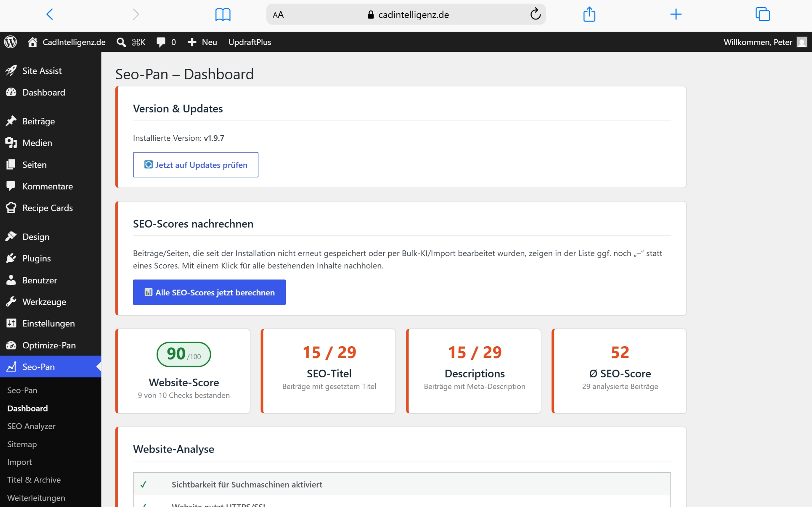Open Recipe Cards chef hat item
The image size is (812, 507).
51,208
